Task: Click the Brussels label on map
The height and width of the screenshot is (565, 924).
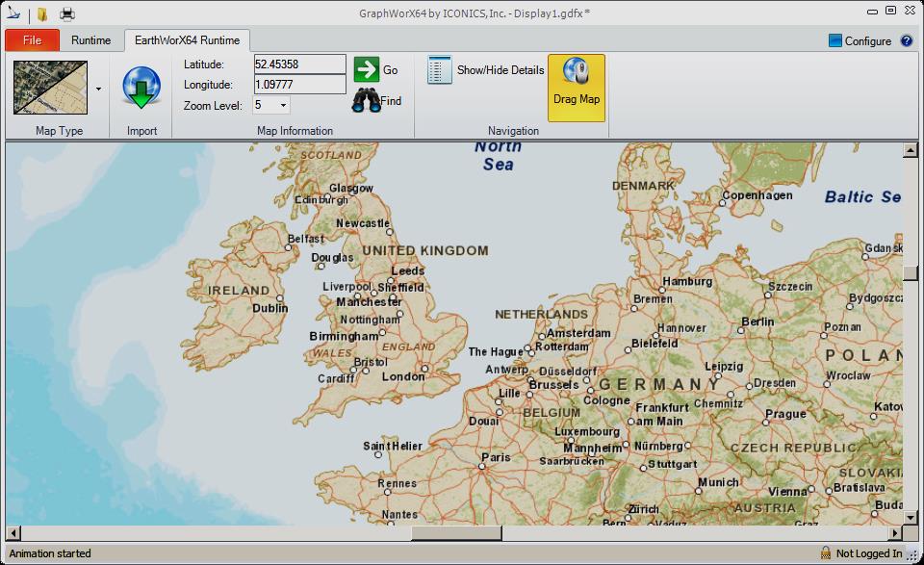Action: (x=554, y=385)
